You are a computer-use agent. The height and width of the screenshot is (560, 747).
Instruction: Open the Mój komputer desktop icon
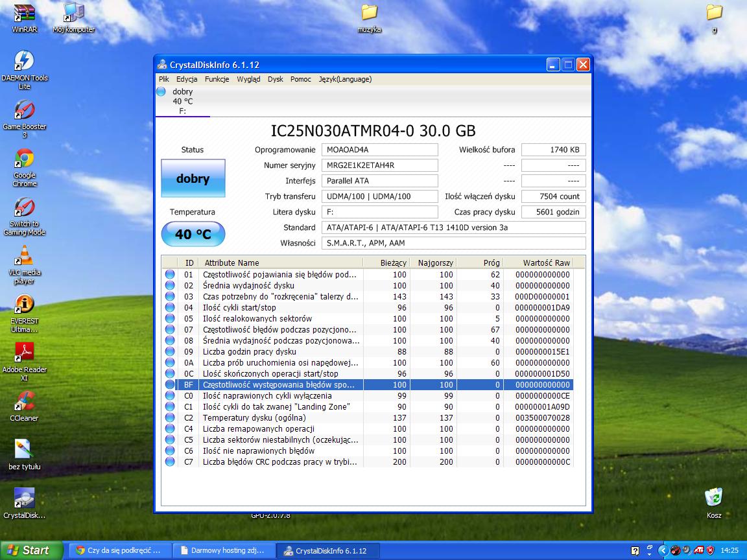coord(74,17)
